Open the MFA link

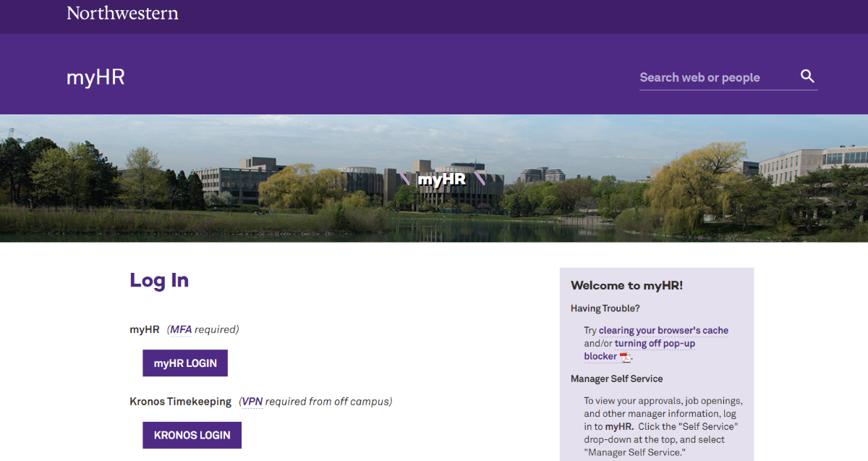pyautogui.click(x=181, y=329)
